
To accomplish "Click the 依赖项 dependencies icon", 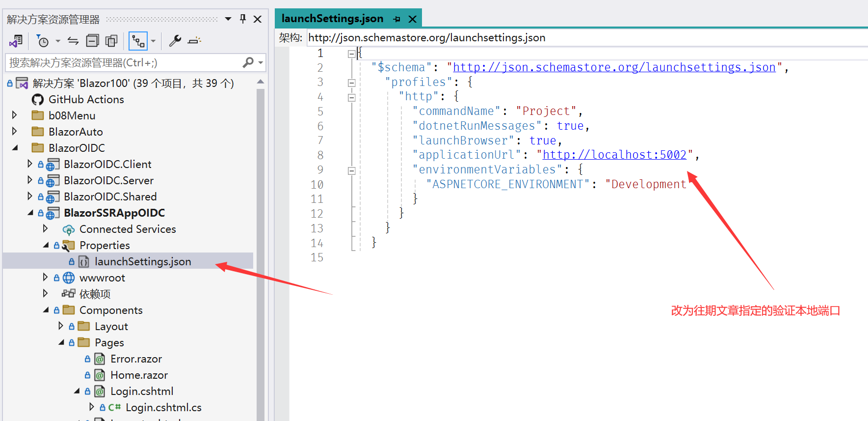I will tap(68, 294).
